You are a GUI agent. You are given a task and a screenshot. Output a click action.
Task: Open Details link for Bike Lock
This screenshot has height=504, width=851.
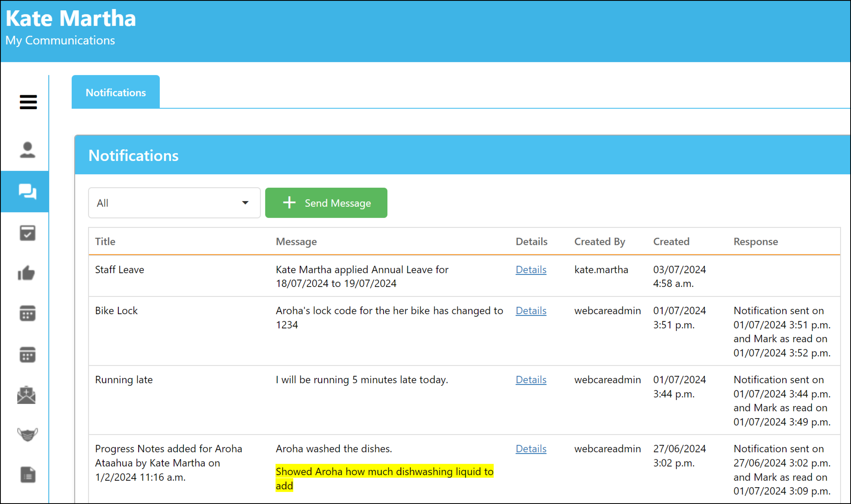(x=531, y=311)
